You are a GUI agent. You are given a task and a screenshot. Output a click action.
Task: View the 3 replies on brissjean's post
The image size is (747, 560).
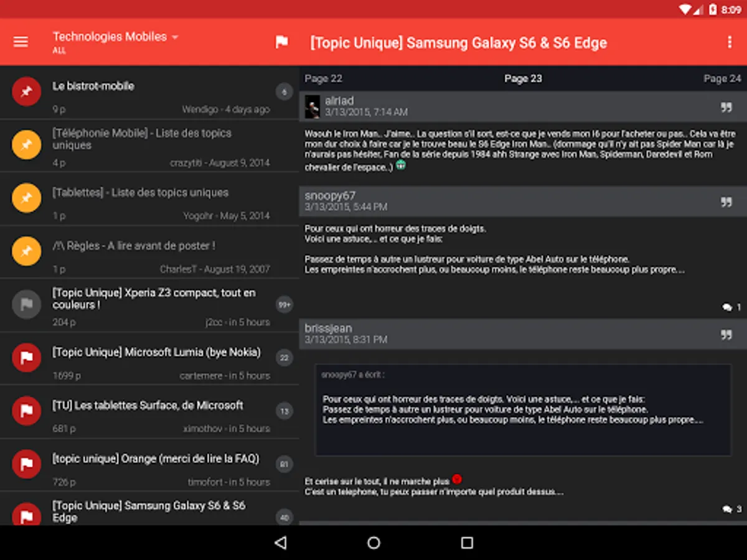tap(731, 509)
